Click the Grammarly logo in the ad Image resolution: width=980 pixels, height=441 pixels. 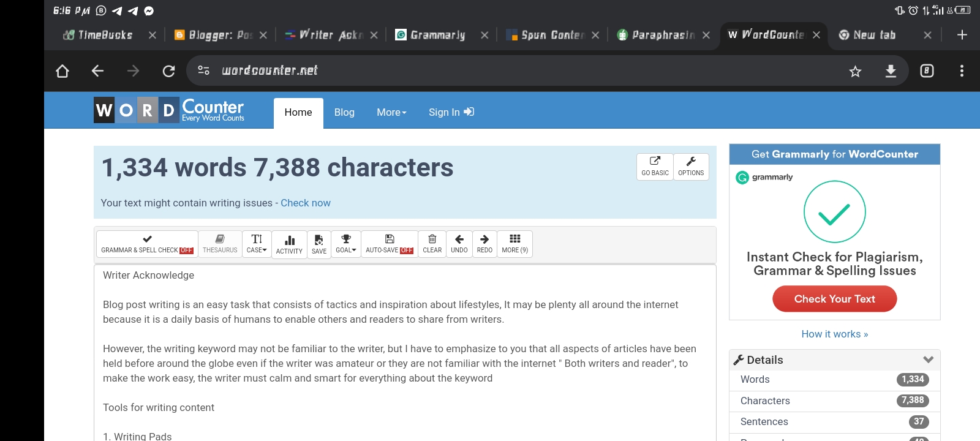pos(764,178)
